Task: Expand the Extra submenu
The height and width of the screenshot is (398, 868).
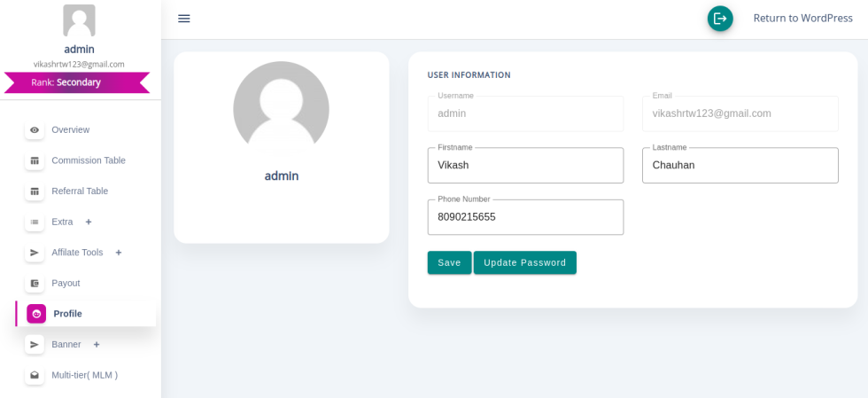Action: pos(89,222)
